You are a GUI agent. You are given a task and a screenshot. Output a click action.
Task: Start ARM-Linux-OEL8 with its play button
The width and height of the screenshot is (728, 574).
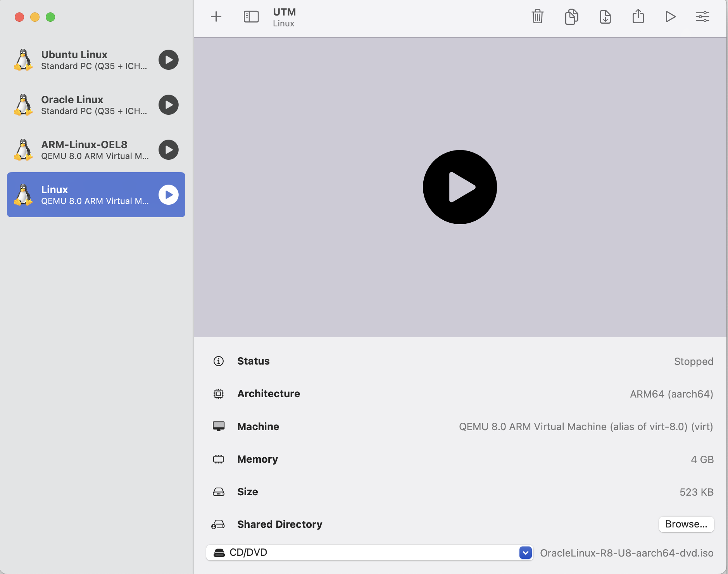tap(169, 150)
